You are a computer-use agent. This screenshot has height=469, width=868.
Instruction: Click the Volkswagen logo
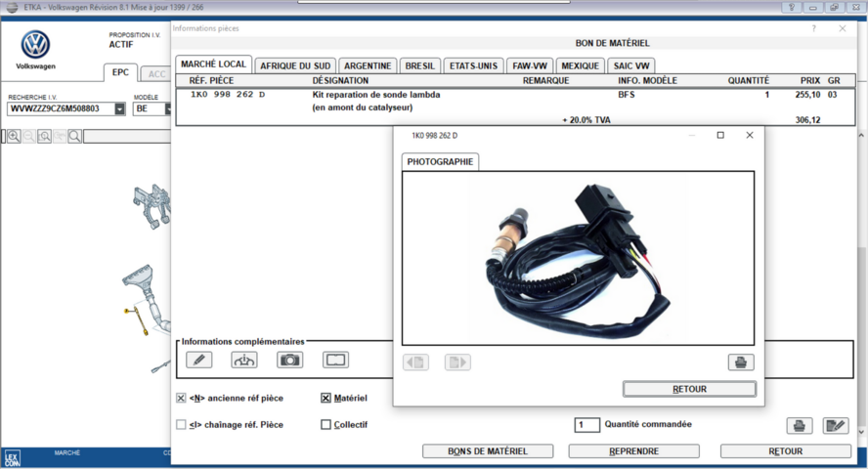35,45
